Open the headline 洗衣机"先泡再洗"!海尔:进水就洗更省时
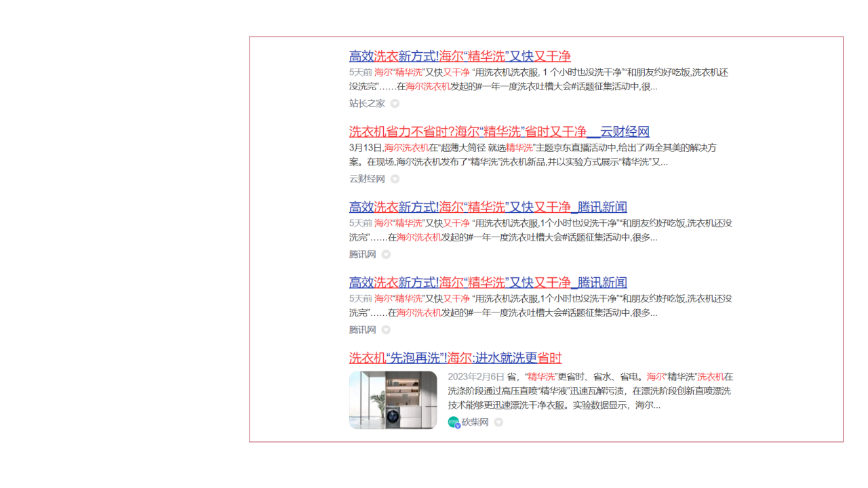 [456, 358]
